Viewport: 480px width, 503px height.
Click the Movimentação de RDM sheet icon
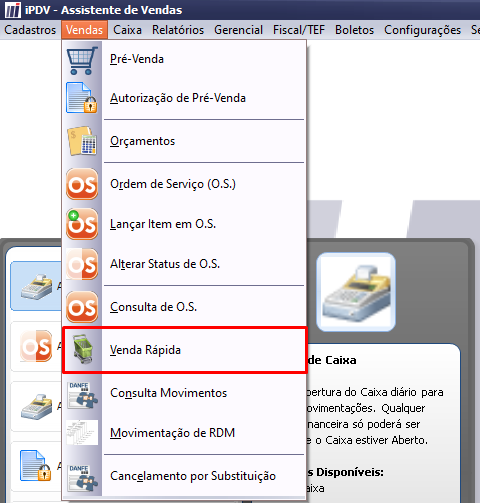pyautogui.click(x=82, y=433)
